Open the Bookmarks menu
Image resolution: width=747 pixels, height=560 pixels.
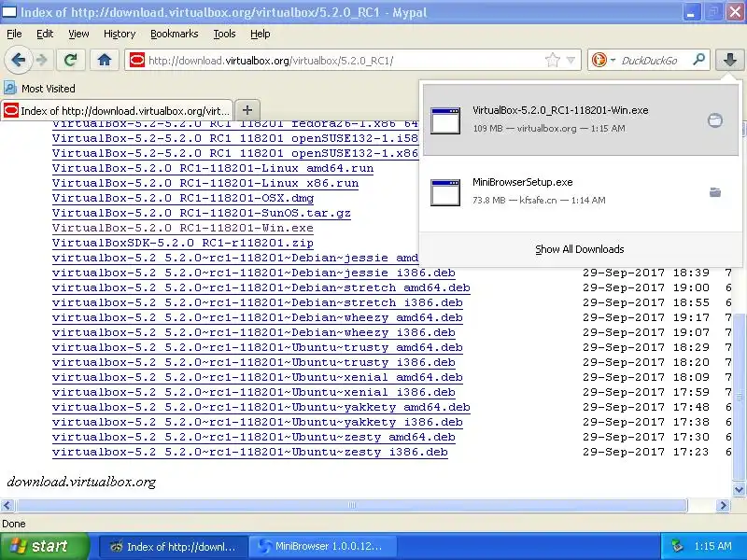pyautogui.click(x=174, y=34)
